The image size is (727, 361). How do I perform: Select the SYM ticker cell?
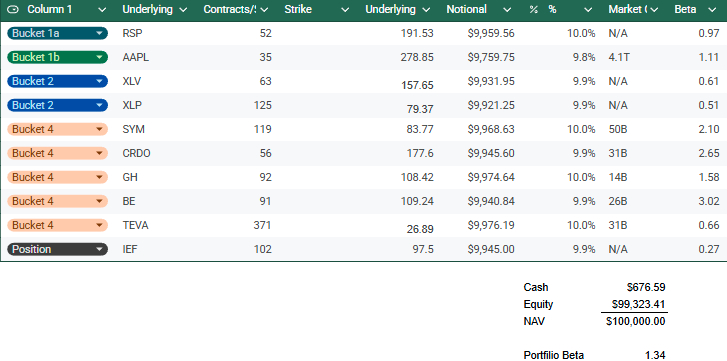tap(134, 129)
